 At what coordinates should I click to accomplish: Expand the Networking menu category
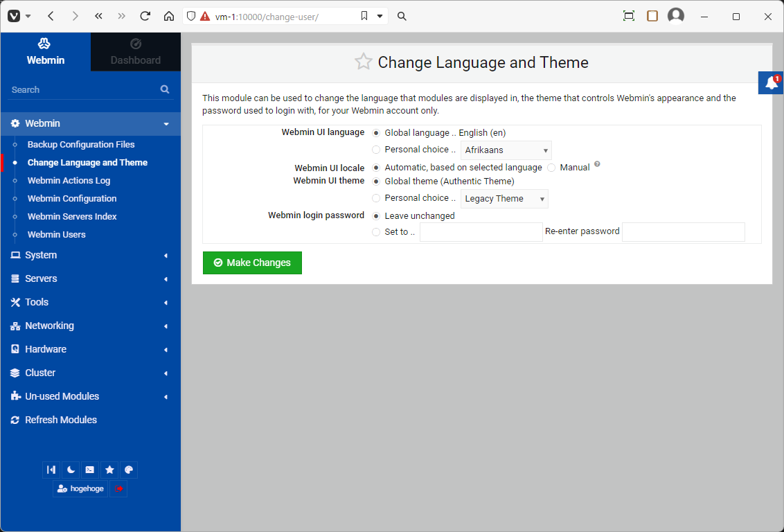click(91, 326)
